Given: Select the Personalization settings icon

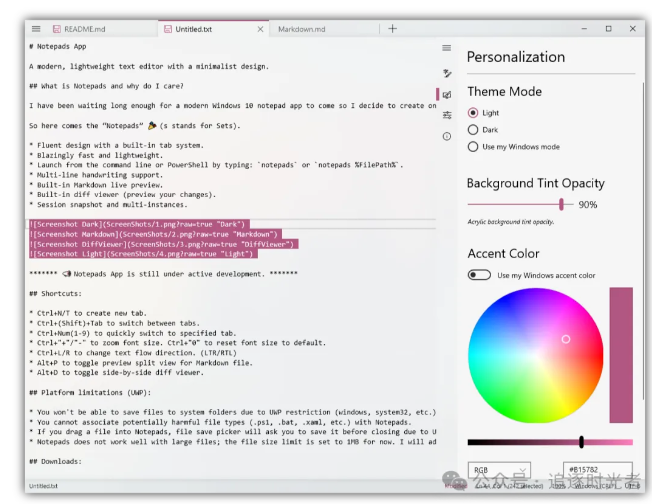Looking at the screenshot, I should point(447,95).
